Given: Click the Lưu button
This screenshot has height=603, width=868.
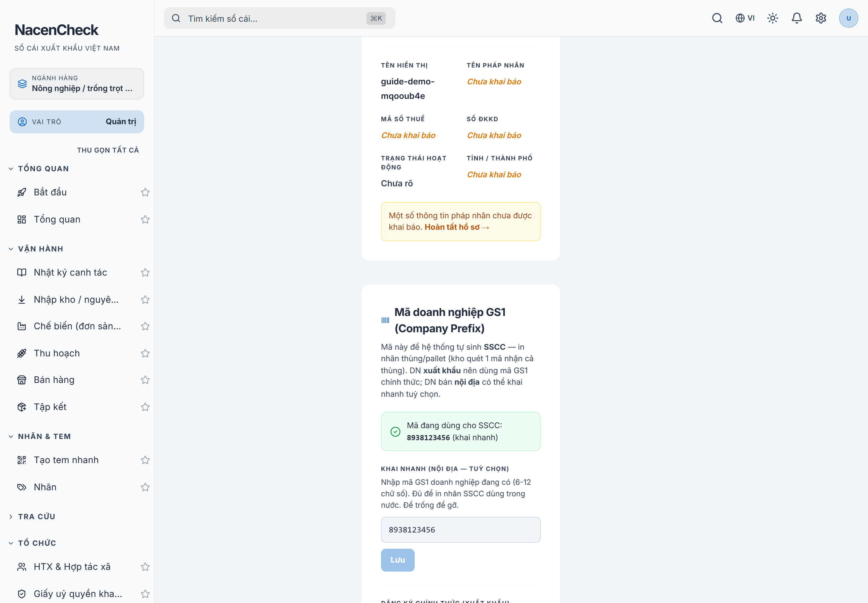Looking at the screenshot, I should pos(397,560).
